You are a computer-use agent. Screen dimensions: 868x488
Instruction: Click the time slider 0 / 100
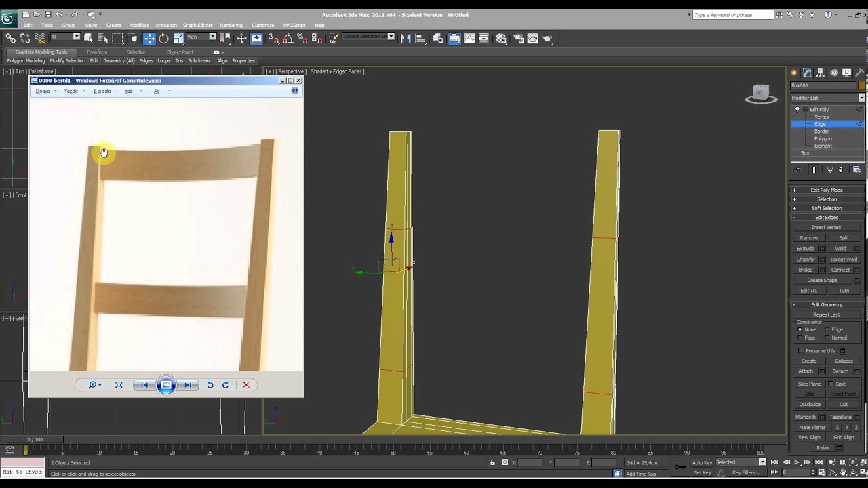[x=34, y=439]
